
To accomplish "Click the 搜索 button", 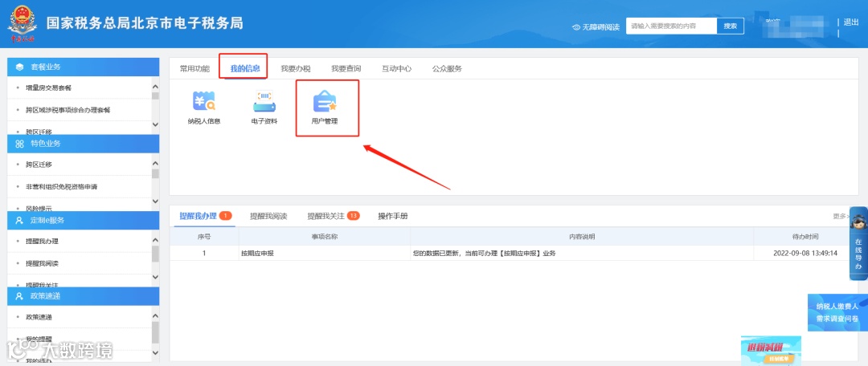I will [x=730, y=26].
